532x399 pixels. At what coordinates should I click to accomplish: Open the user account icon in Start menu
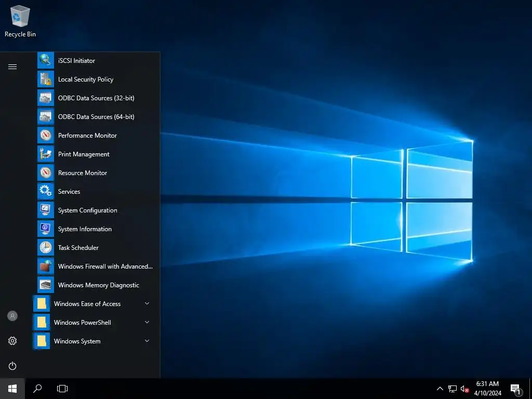[x=12, y=316]
